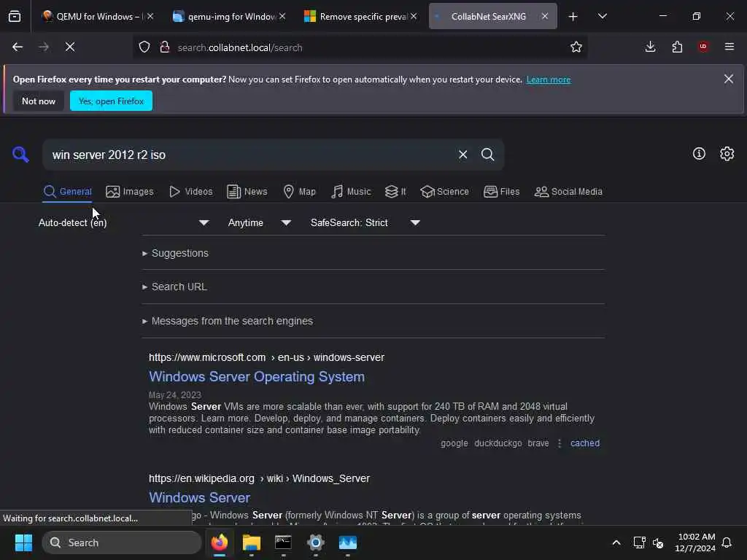Switch to Files category
Screen dimensions: 747x560
[501, 192]
